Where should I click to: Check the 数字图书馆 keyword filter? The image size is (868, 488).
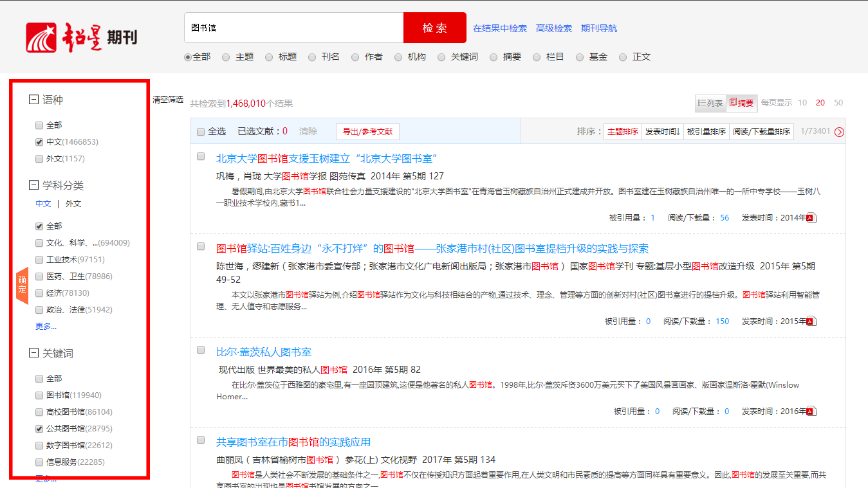[x=39, y=445]
